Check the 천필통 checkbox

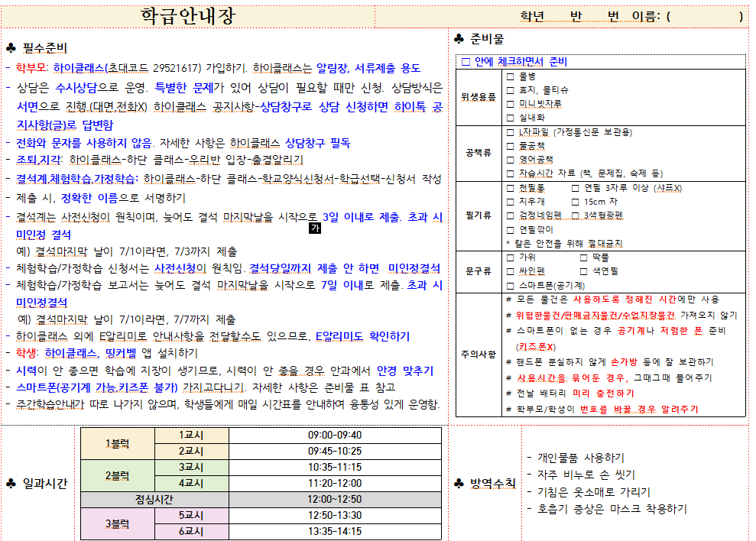[x=511, y=188]
